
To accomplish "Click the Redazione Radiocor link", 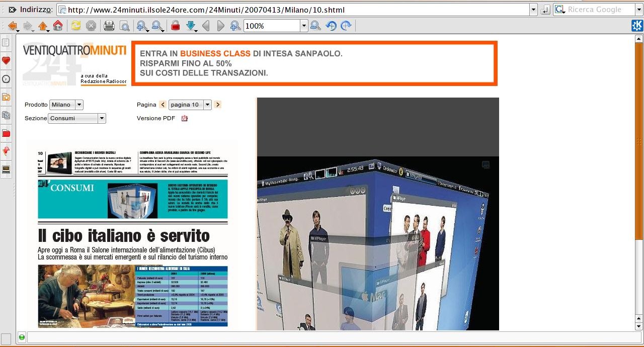I will [x=103, y=81].
